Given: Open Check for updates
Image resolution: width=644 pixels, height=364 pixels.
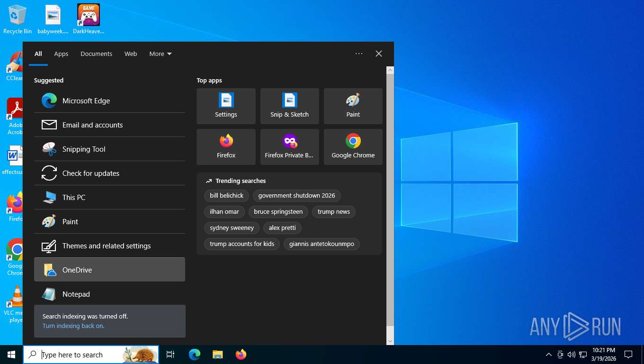Looking at the screenshot, I should coord(109,173).
